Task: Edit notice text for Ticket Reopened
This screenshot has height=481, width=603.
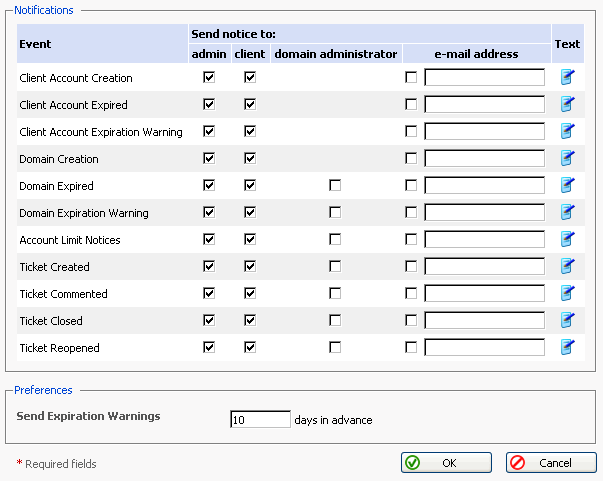Action: pyautogui.click(x=567, y=347)
